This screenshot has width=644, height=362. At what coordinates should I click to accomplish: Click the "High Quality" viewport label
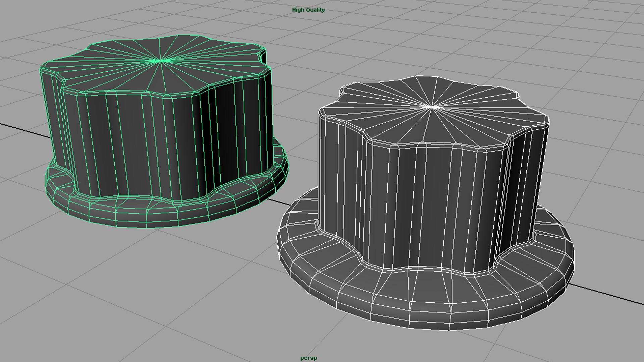point(308,10)
